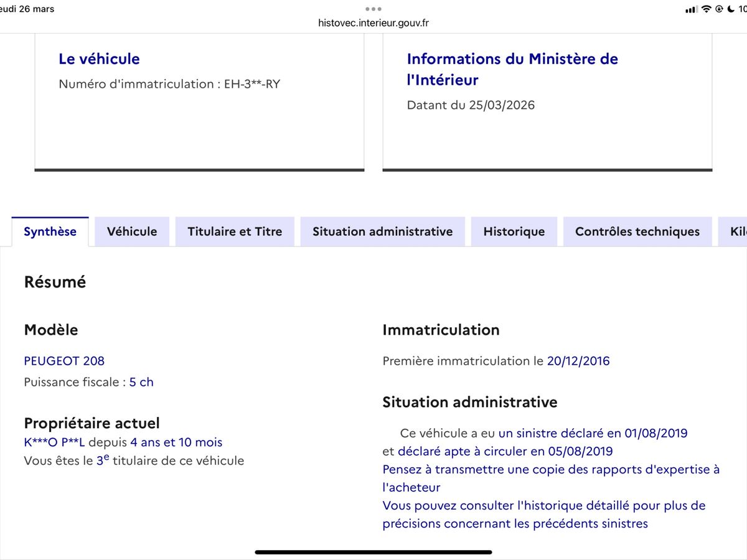The image size is (747, 560).
Task: Tap the histovec.interieur.gouv.fr address bar
Action: click(x=374, y=23)
